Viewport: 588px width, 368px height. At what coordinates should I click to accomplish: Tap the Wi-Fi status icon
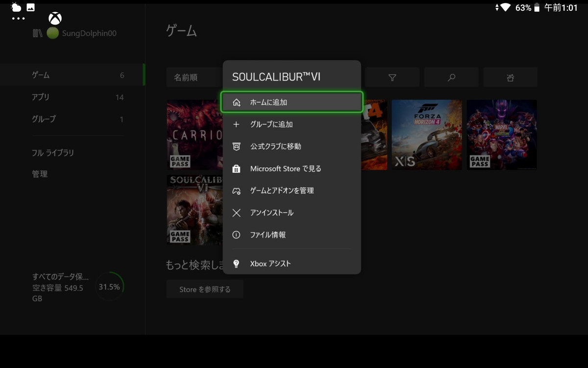point(506,8)
